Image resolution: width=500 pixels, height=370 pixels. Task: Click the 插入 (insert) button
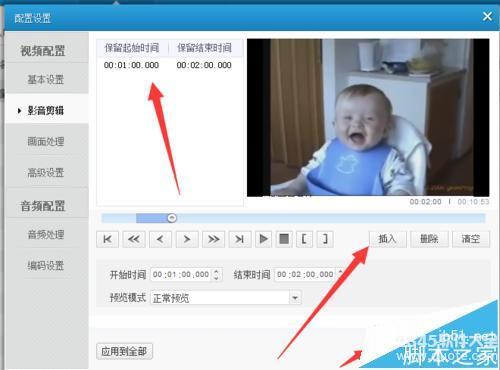click(388, 239)
